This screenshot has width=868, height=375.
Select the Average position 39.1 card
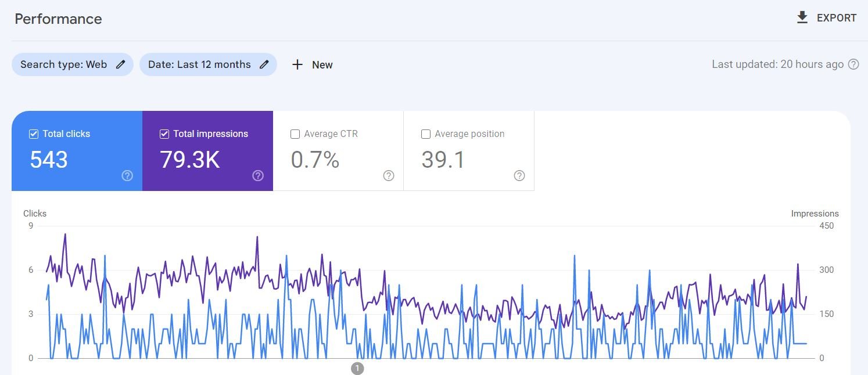(469, 151)
